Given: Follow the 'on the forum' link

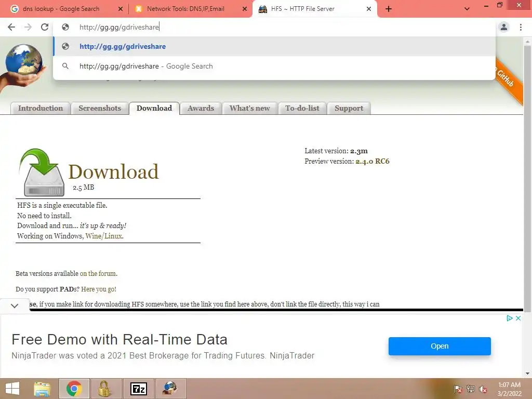Looking at the screenshot, I should click(x=98, y=273).
